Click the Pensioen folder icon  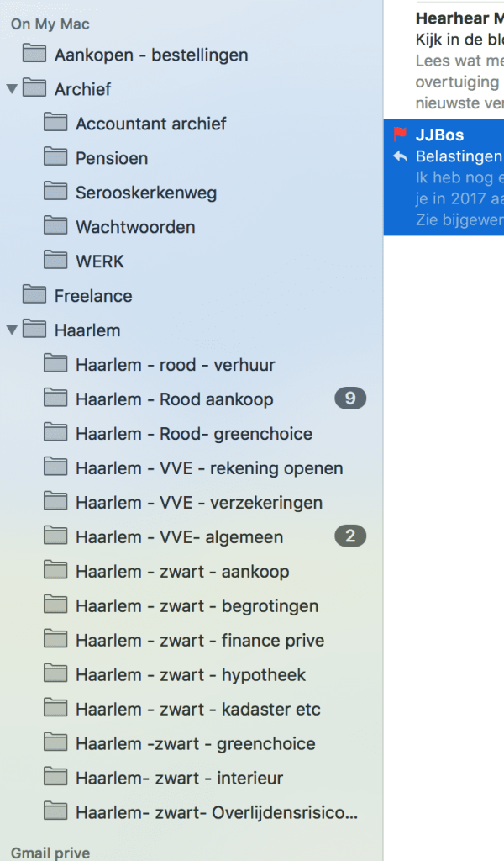(55, 157)
